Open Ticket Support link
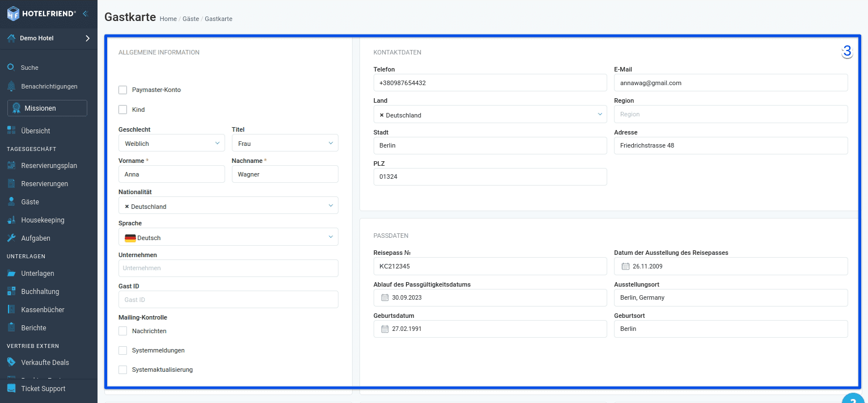 tap(43, 389)
